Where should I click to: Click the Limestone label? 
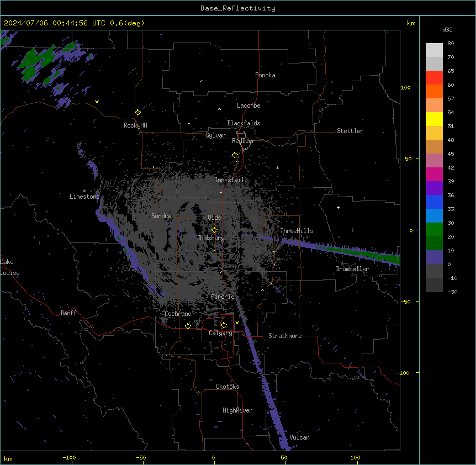(x=84, y=197)
